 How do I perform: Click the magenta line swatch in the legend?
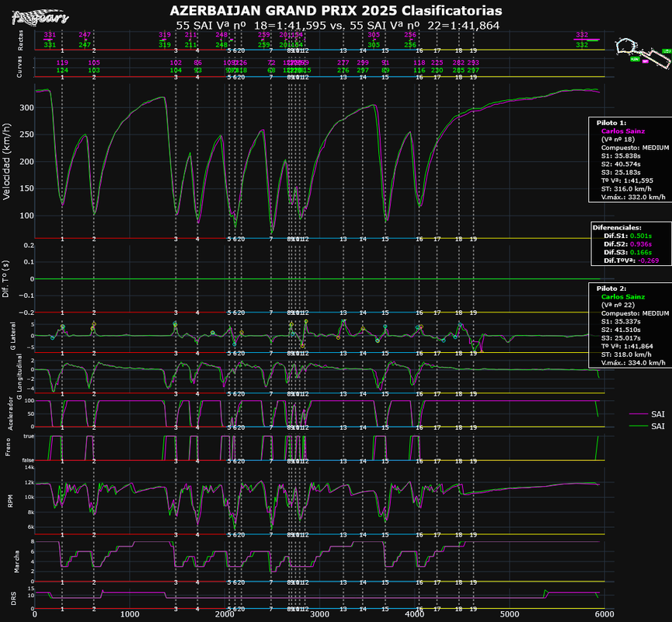[638, 414]
